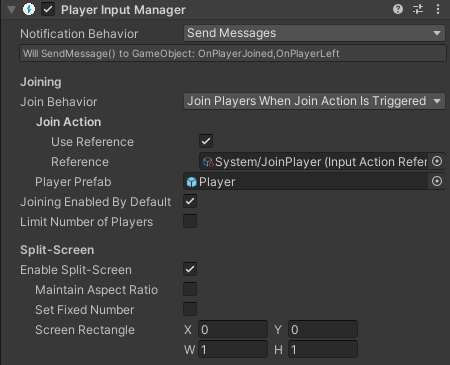Disable the Enable Split-Screen checkbox
450x365 pixels.
coord(190,269)
